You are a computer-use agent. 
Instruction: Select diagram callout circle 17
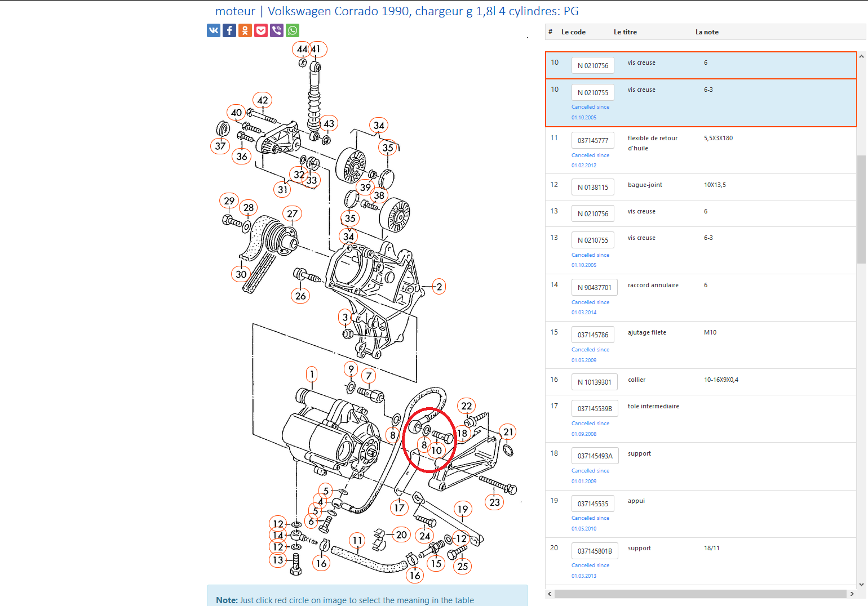(x=399, y=508)
